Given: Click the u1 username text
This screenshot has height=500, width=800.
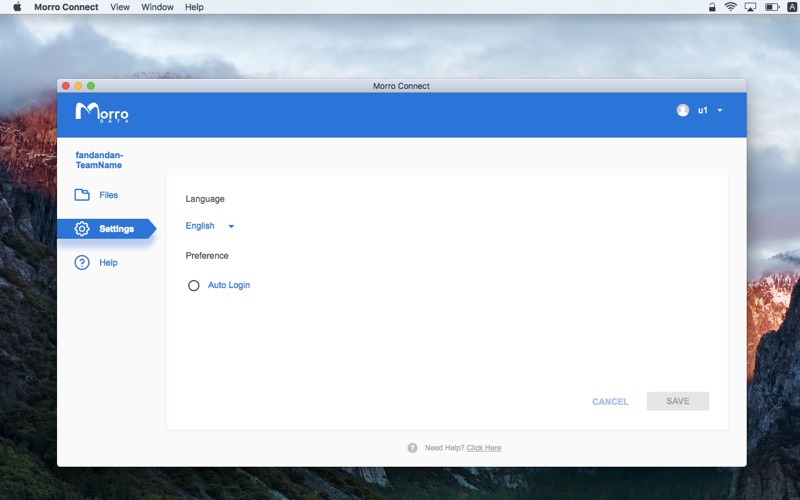Looking at the screenshot, I should 703,110.
